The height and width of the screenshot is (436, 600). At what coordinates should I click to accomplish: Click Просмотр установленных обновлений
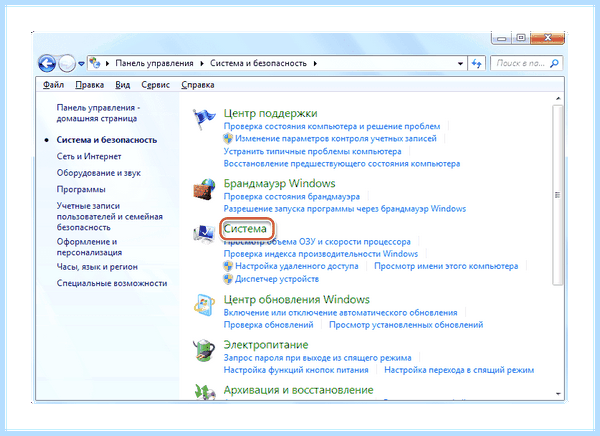(406, 325)
